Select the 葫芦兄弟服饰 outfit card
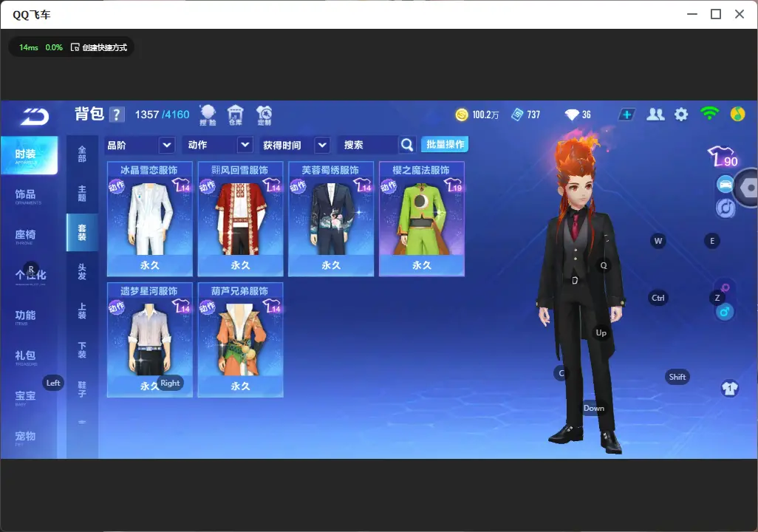Screen dimensions: 758x532 point(240,339)
